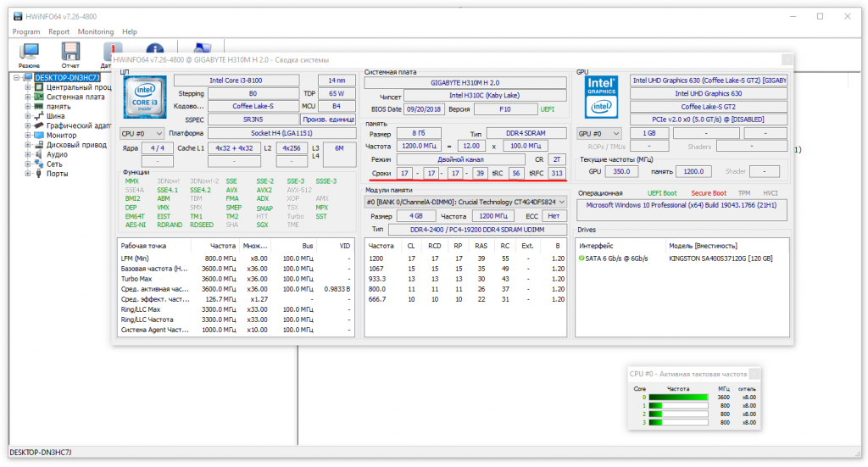Collapse the DESKTOP-DN3HC7J root node
The width and height of the screenshot is (868, 467).
(17, 77)
